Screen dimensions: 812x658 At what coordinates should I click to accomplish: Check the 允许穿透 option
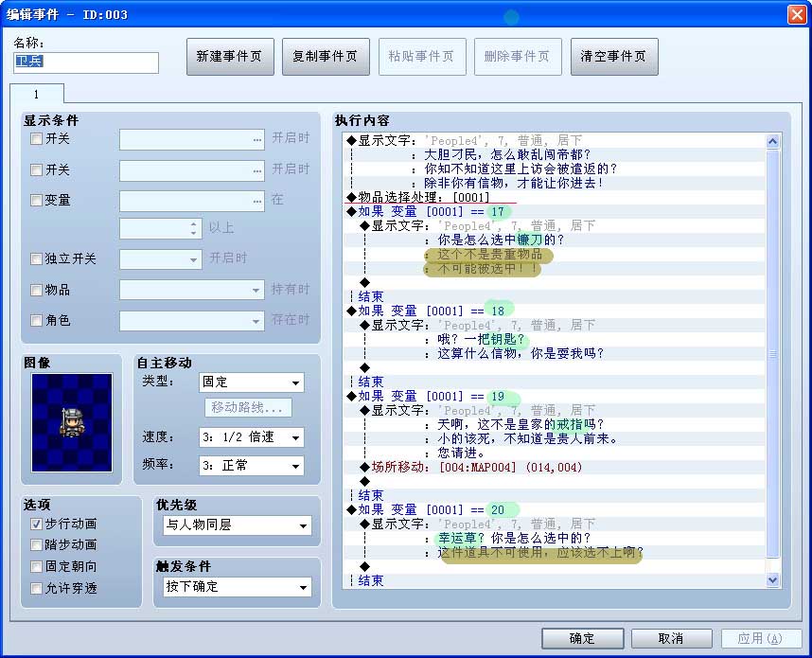pos(36,589)
